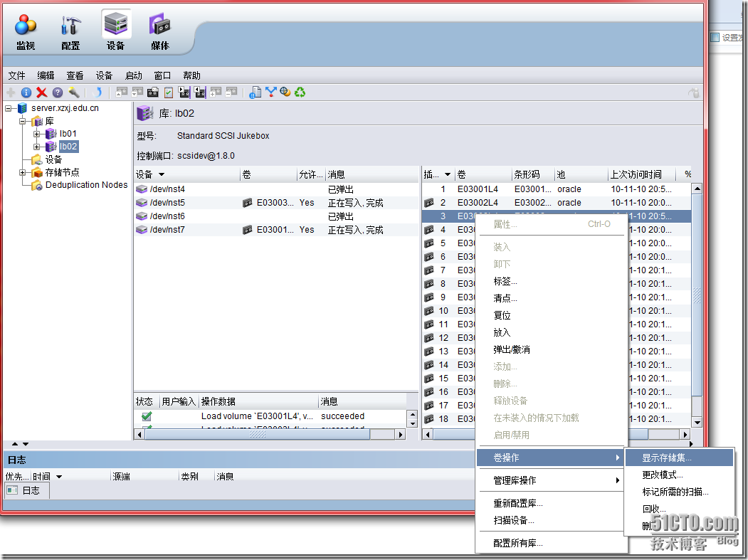Open the 插... slot column sort dropdown arrow
This screenshot has height=560, width=748.
[x=448, y=174]
